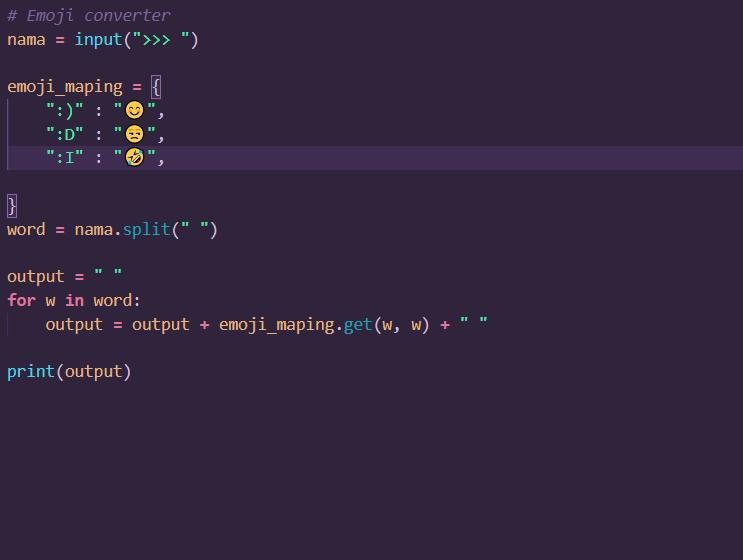Click the ":I" dictionary key
This screenshot has width=743, height=560.
tap(65, 158)
